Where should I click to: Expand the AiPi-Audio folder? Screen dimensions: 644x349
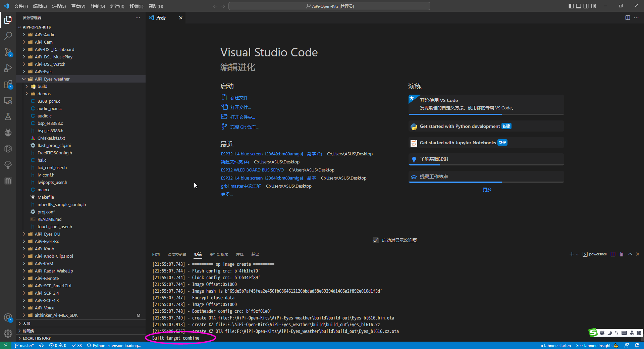coord(81,35)
